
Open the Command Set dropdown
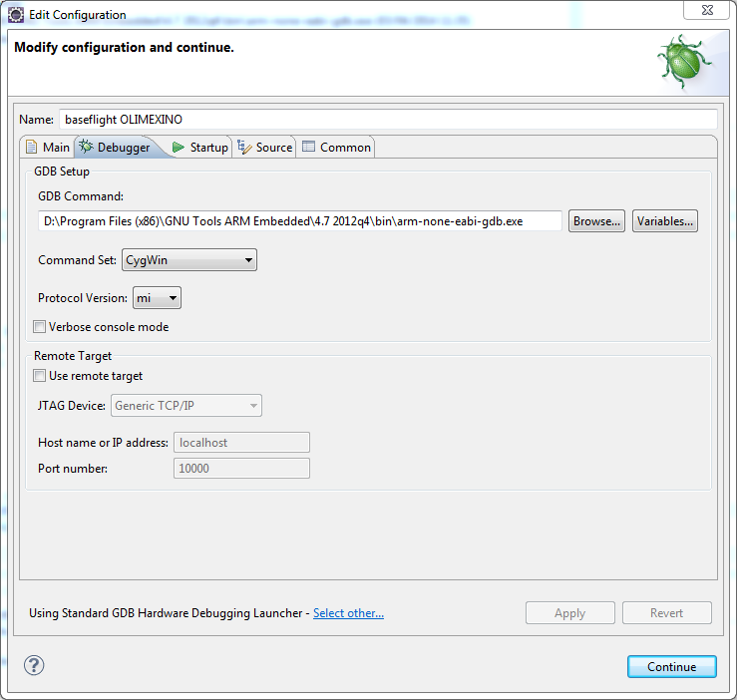(x=189, y=261)
